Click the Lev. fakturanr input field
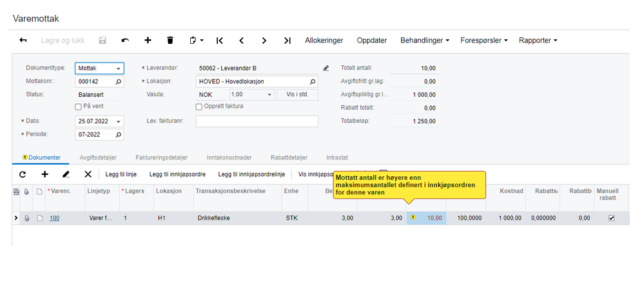Screen dimensions: 644x282 coord(257,121)
